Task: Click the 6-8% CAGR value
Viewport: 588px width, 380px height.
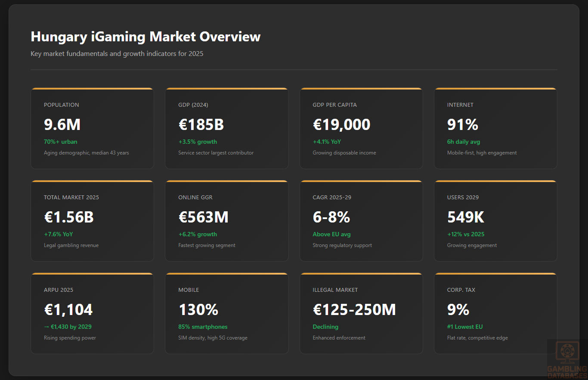Action: click(331, 217)
